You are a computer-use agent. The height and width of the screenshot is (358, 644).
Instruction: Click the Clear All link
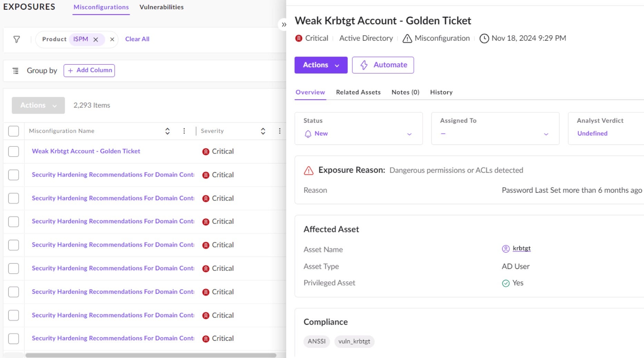(137, 39)
